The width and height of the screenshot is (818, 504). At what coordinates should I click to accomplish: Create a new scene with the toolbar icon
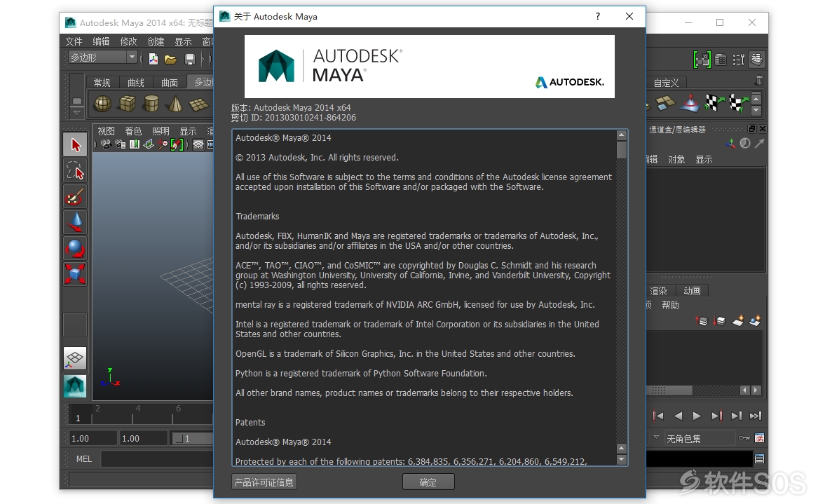coord(154,59)
